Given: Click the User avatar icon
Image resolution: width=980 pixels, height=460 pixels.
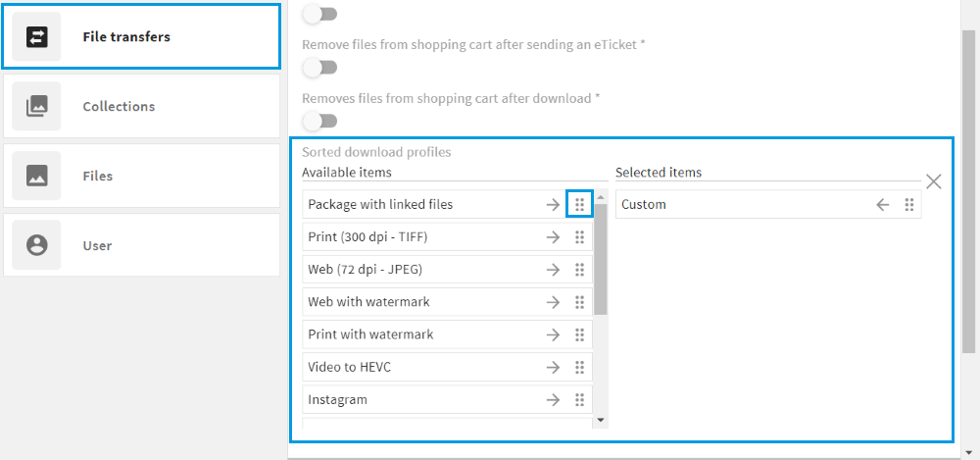Looking at the screenshot, I should point(36,245).
